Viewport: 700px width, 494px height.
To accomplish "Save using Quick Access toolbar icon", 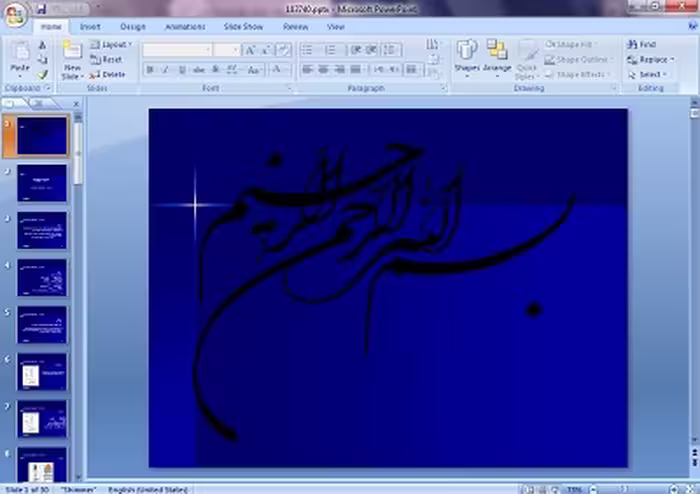I will (42, 8).
